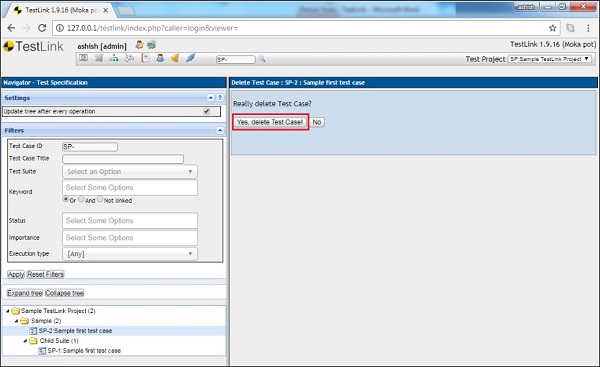Click the browser address bar
The height and width of the screenshot is (367, 600).
[x=306, y=28]
